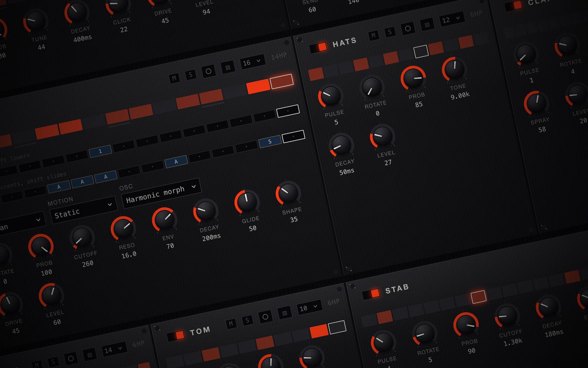Toggle the brightest orange step in the 14HP pattern
The height and width of the screenshot is (368, 588).
click(x=258, y=86)
